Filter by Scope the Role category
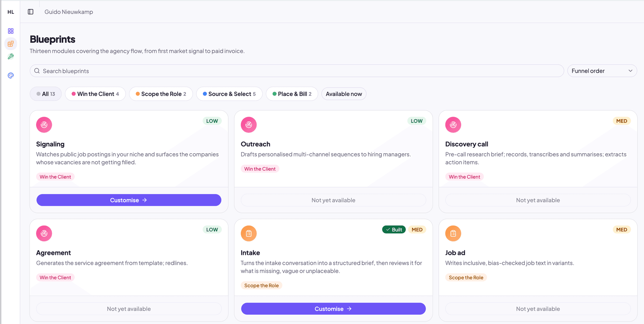 coord(161,94)
